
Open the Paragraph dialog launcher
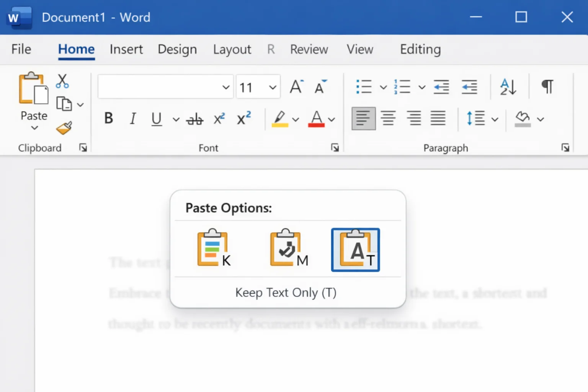565,148
